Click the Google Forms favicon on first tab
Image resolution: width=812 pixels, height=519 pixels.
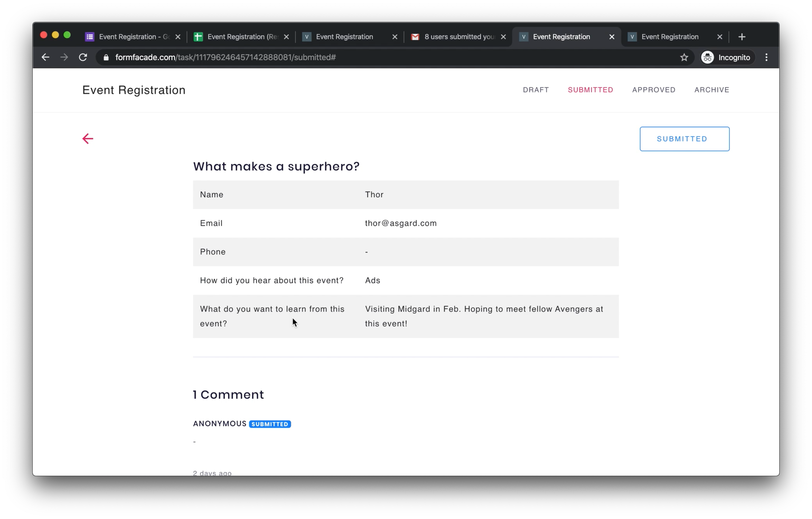90,36
